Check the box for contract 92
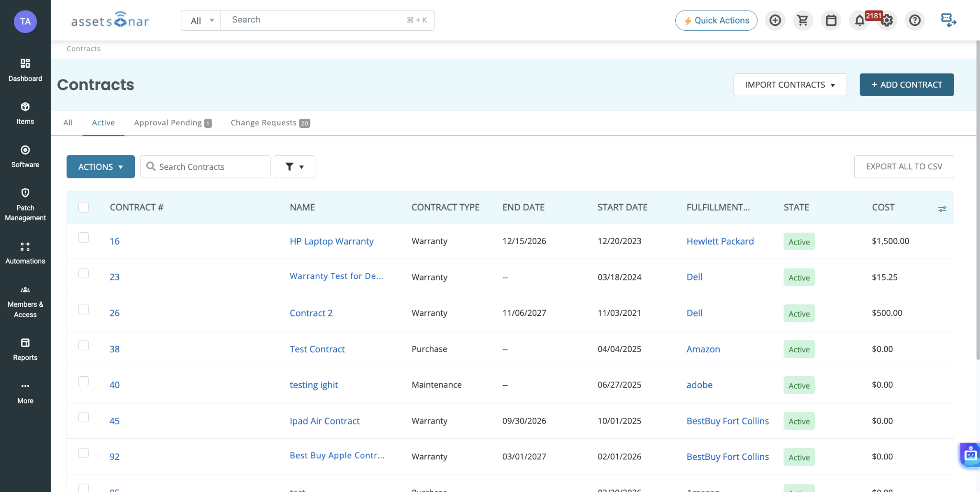 coord(84,453)
